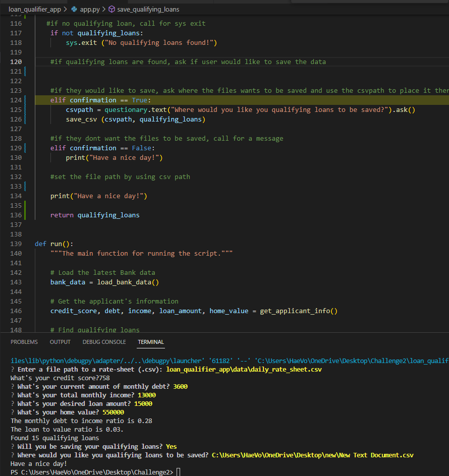Click 'The monthly debt to income ratio' terminal line
Image resolution: width=449 pixels, height=476 pixels.
81,421
